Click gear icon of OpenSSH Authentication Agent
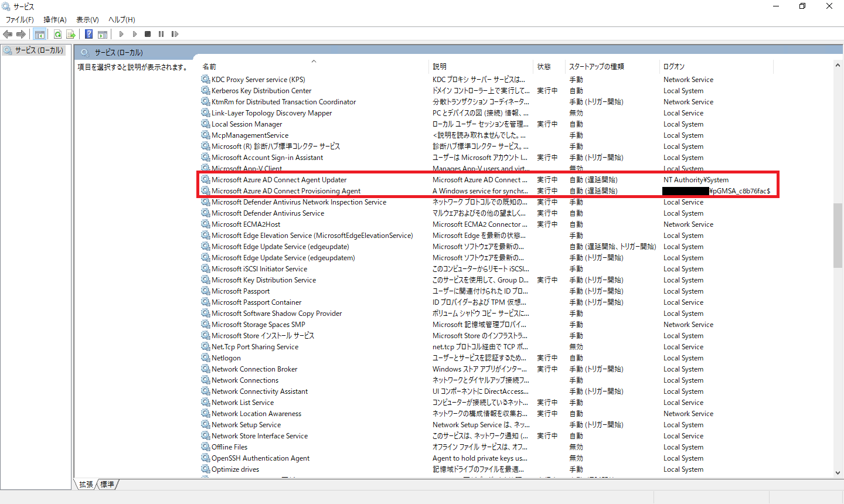The image size is (844, 504). [205, 458]
